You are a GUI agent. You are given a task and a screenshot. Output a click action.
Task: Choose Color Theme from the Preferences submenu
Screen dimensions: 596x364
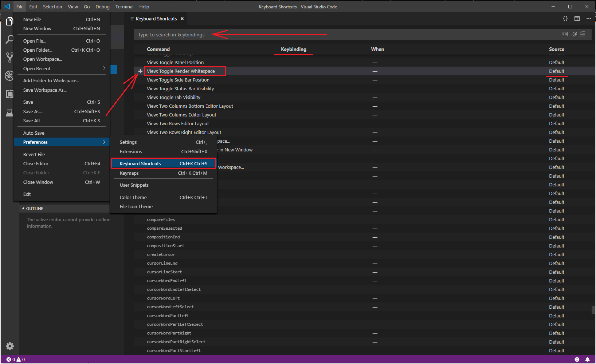click(x=164, y=198)
